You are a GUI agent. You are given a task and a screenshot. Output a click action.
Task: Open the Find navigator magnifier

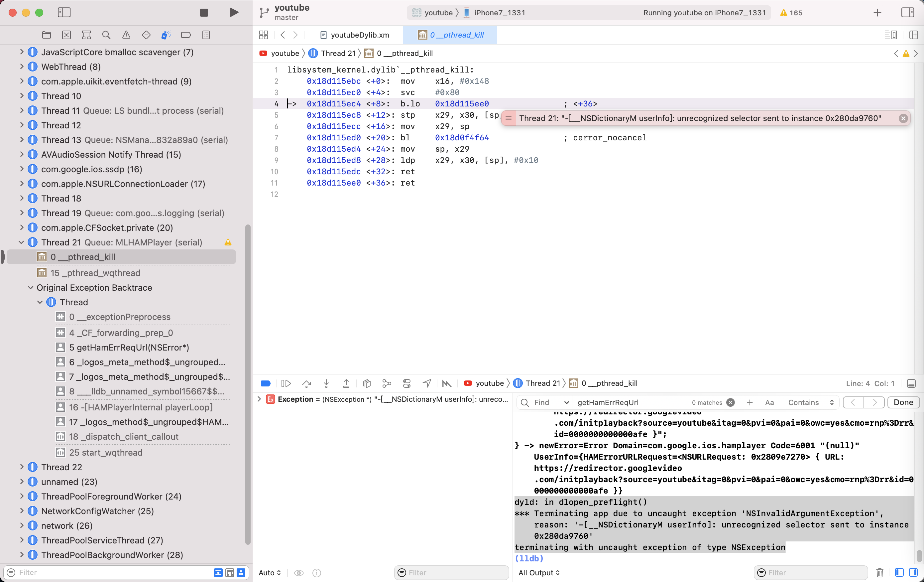[x=106, y=35]
